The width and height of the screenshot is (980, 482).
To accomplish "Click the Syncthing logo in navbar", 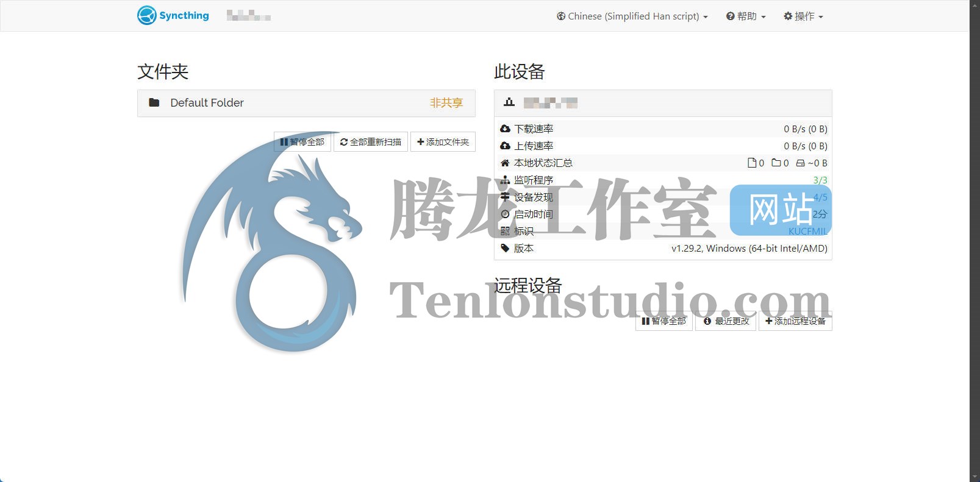I will [x=173, y=15].
